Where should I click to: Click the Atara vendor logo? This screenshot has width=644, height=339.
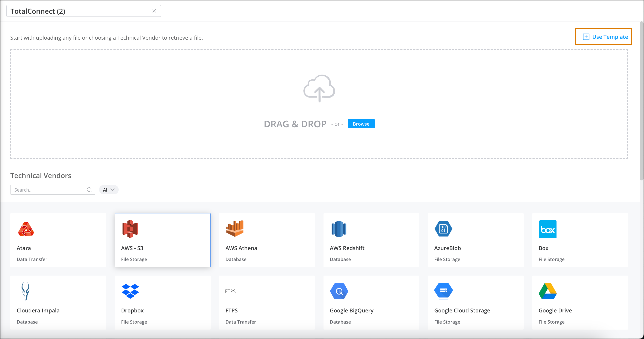coord(26,229)
